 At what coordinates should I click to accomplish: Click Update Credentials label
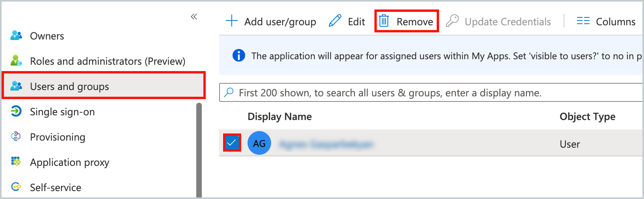pos(508,22)
